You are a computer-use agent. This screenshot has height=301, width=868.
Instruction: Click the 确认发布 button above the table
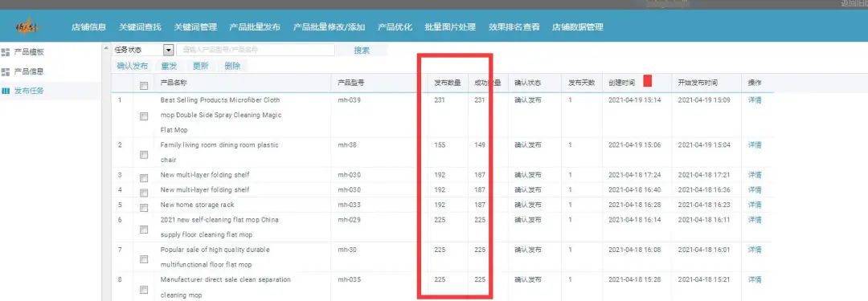point(133,66)
